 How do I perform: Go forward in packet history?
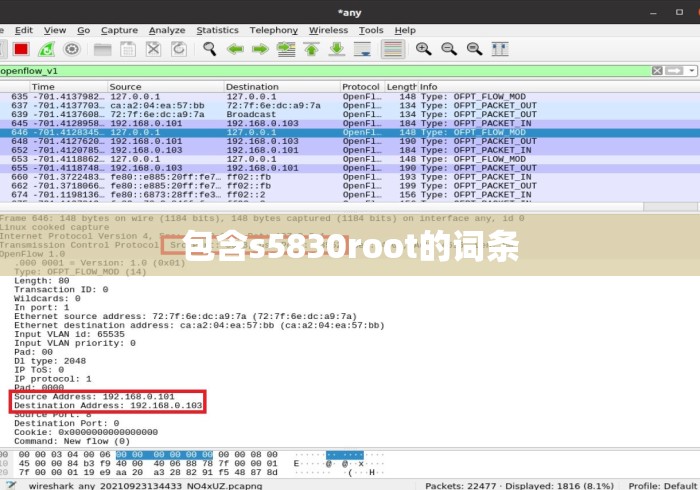click(x=260, y=49)
